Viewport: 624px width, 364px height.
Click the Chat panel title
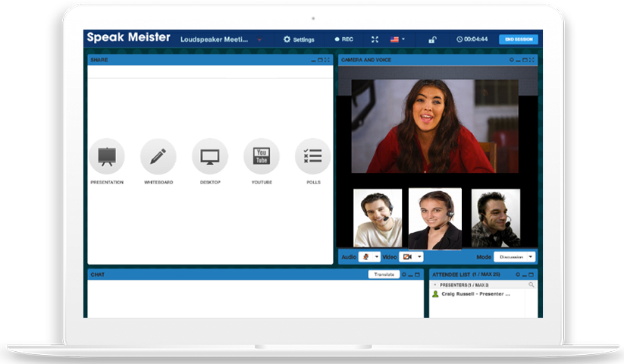(98, 275)
